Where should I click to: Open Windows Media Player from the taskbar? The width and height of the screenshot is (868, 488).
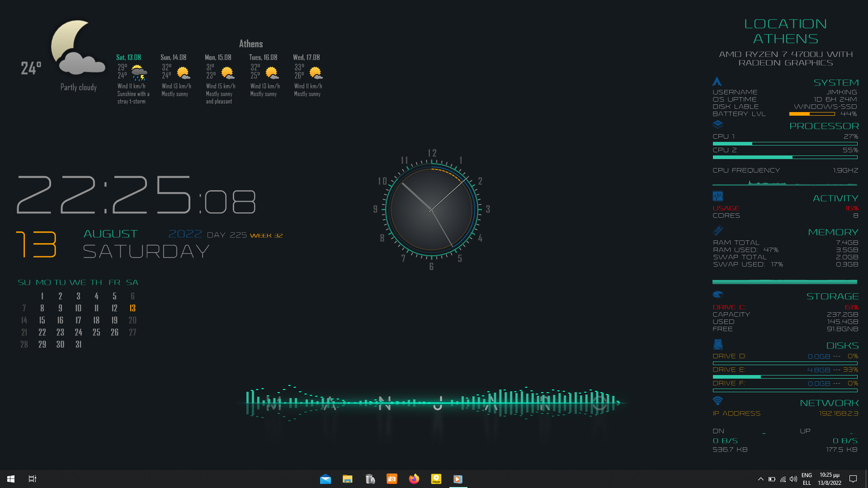458,479
